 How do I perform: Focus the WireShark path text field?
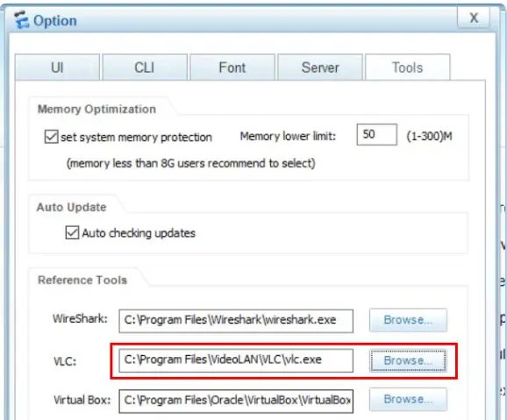[236, 321]
